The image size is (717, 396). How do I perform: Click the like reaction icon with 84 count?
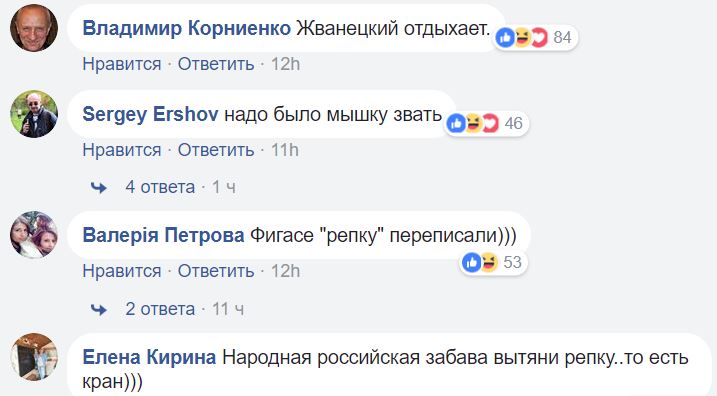(506, 37)
